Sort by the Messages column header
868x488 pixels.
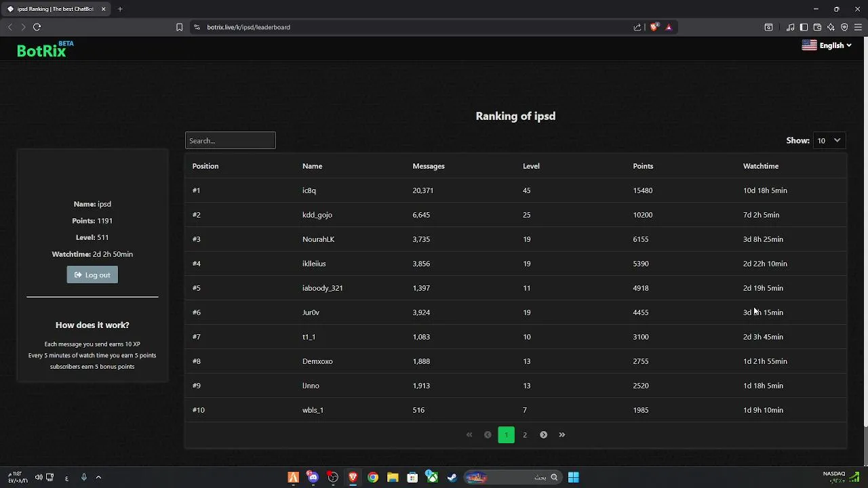[x=429, y=166]
